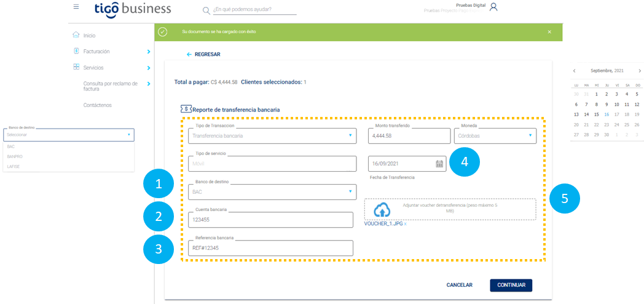Open the Moneda dropdown

point(495,135)
